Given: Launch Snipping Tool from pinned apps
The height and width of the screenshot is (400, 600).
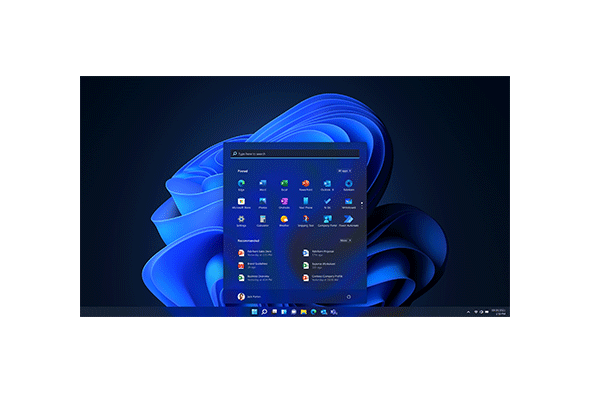Looking at the screenshot, I should pos(305,221).
